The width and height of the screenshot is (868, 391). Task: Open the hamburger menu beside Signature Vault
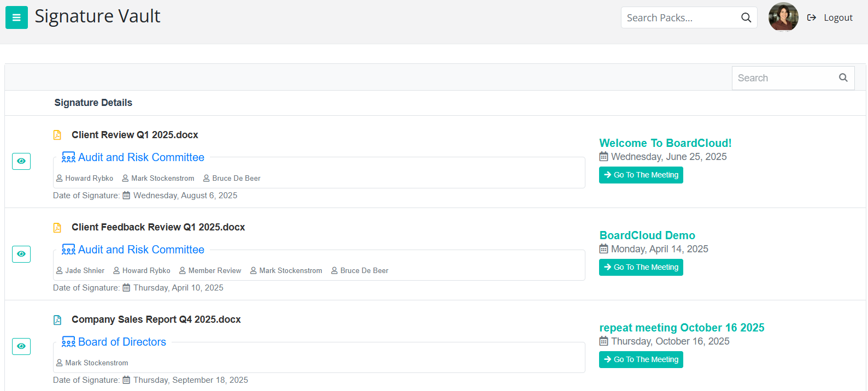tap(16, 17)
